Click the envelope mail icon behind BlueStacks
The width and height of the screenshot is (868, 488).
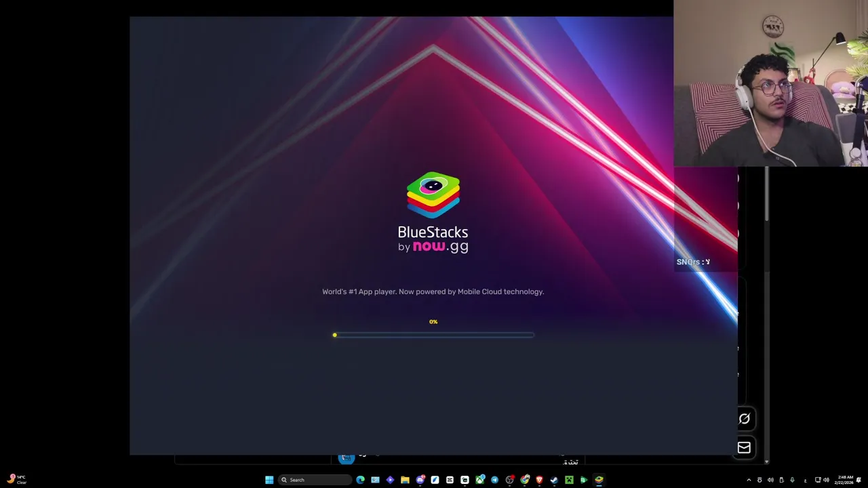(x=744, y=447)
